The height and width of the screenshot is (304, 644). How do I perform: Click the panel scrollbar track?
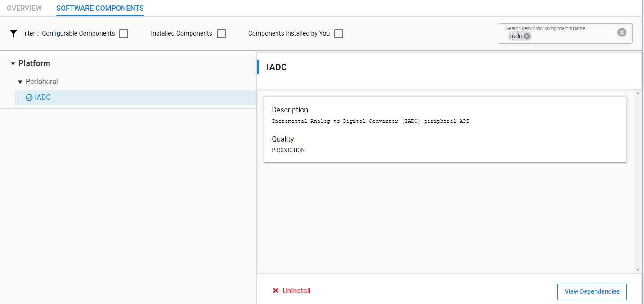coord(638,180)
